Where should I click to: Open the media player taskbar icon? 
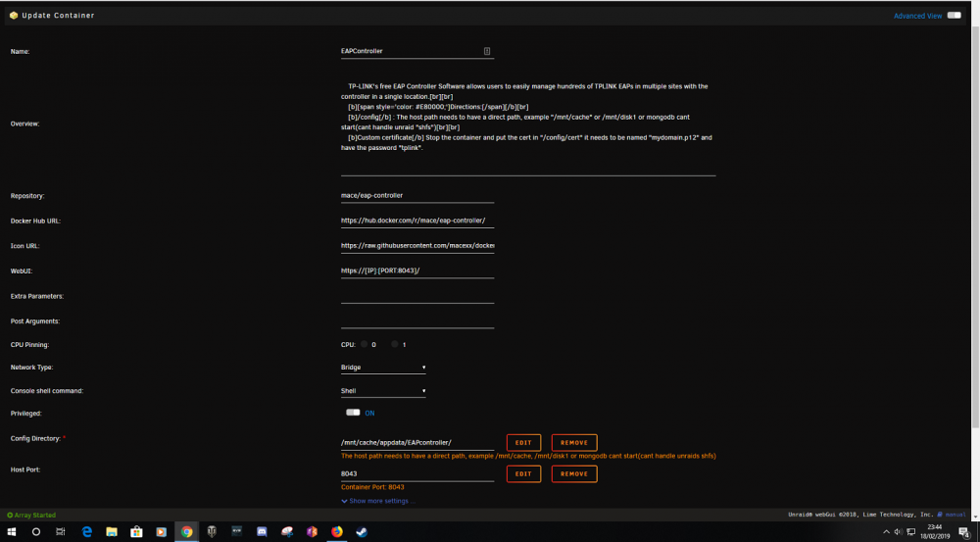click(162, 532)
